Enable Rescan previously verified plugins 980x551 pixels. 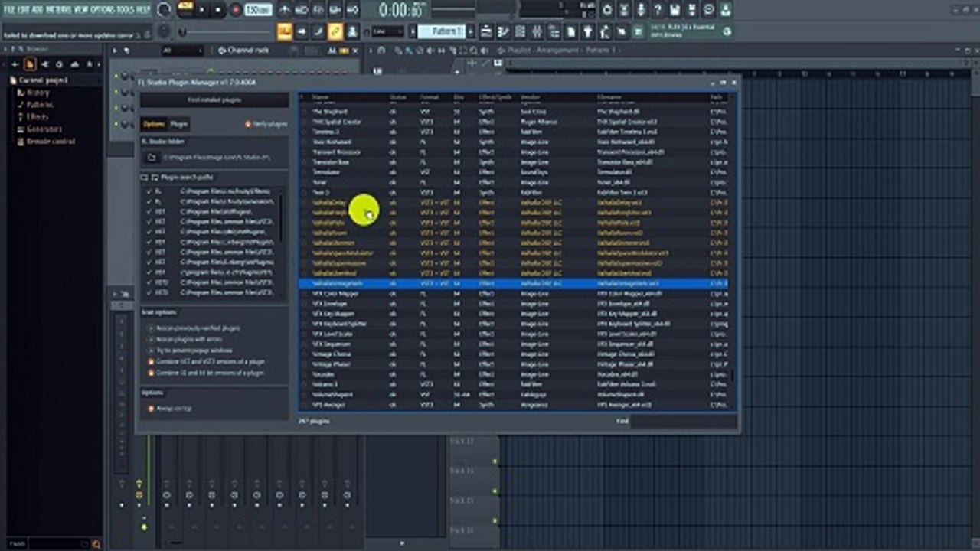[194, 328]
